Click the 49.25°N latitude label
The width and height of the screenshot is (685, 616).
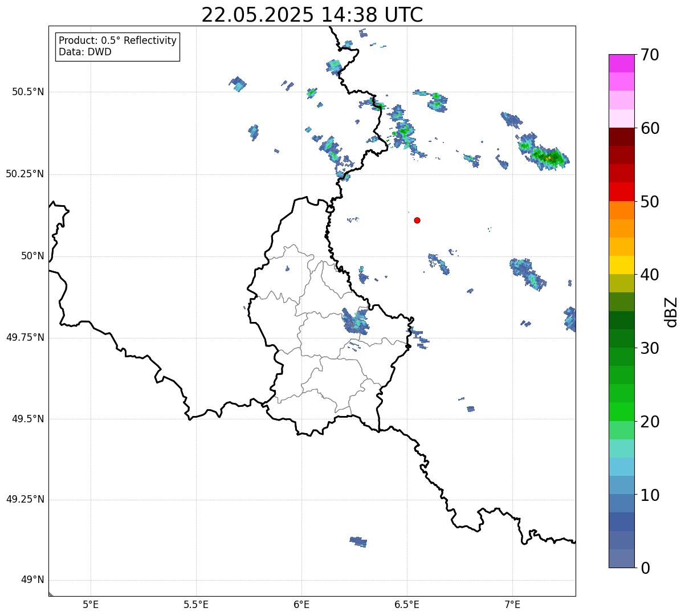[25, 499]
